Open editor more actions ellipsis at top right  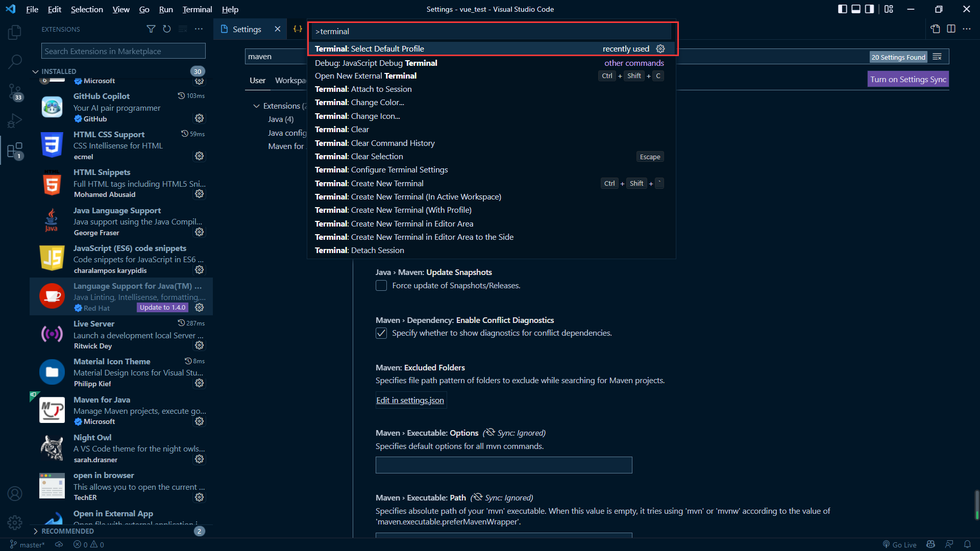tap(967, 29)
